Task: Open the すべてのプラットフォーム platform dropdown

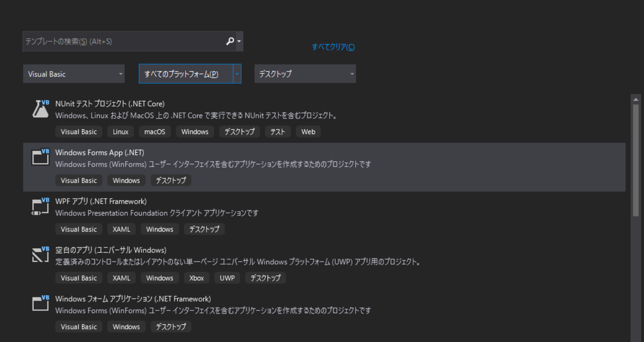Action: [190, 74]
